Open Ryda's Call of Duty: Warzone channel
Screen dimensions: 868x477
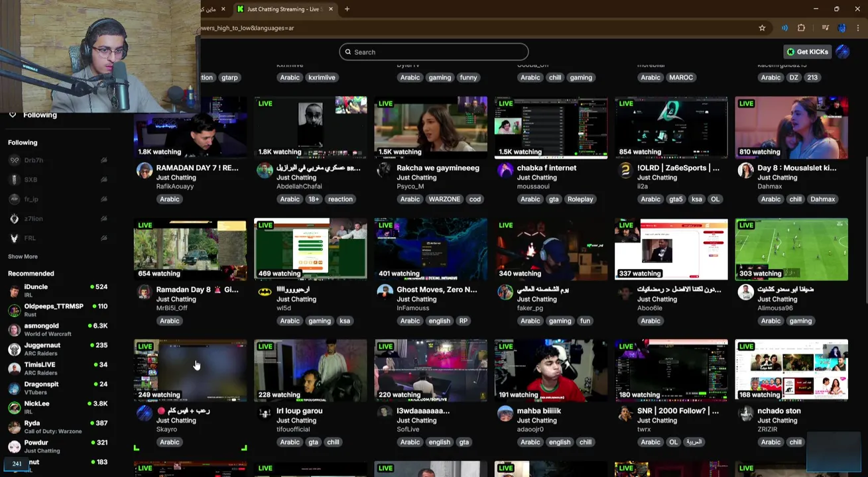(x=58, y=427)
